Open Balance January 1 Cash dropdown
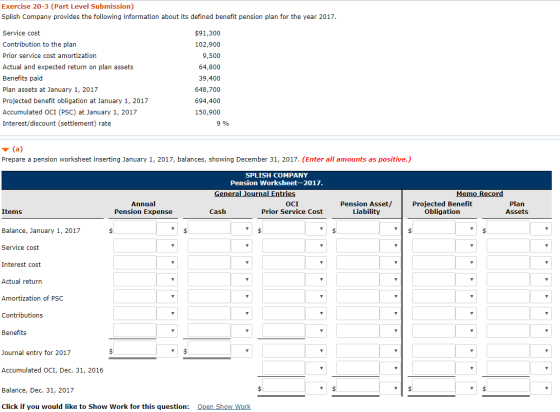560x412 pixels. point(241,228)
